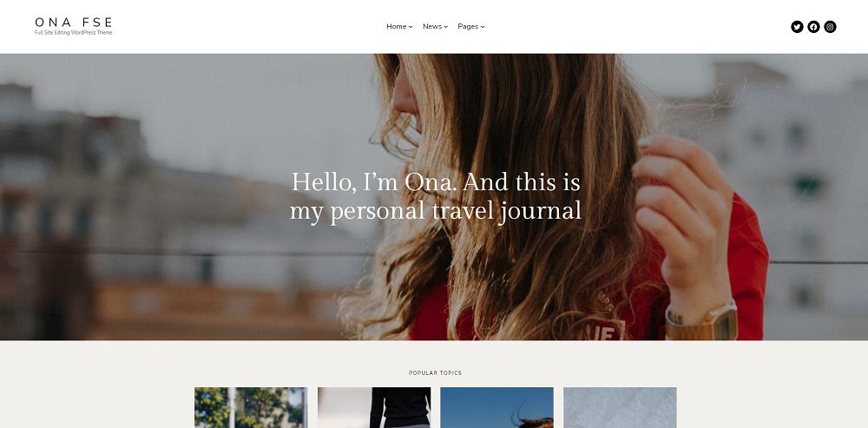Open the blue sky topic thumbnail

click(x=496, y=407)
